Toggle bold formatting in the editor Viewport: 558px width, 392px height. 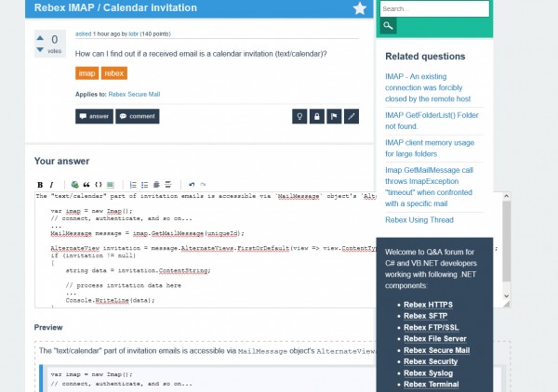tap(40, 185)
